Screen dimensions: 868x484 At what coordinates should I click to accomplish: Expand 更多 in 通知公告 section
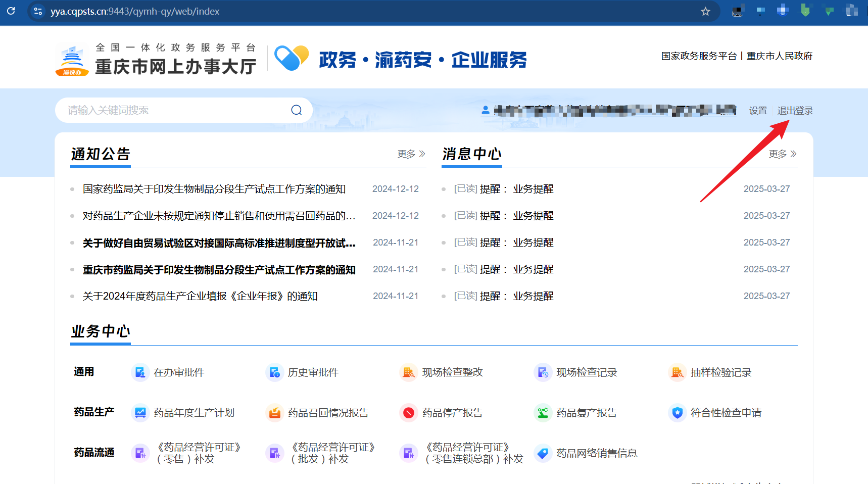coord(411,154)
